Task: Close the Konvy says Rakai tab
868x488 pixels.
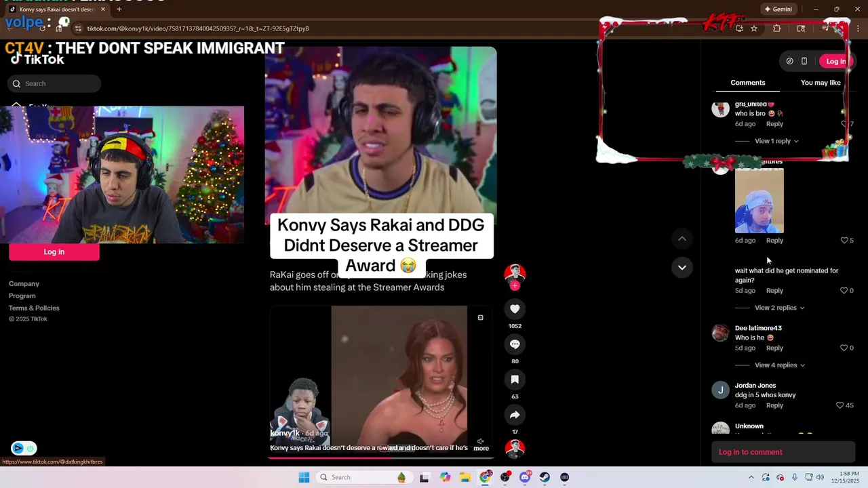Action: [x=102, y=9]
